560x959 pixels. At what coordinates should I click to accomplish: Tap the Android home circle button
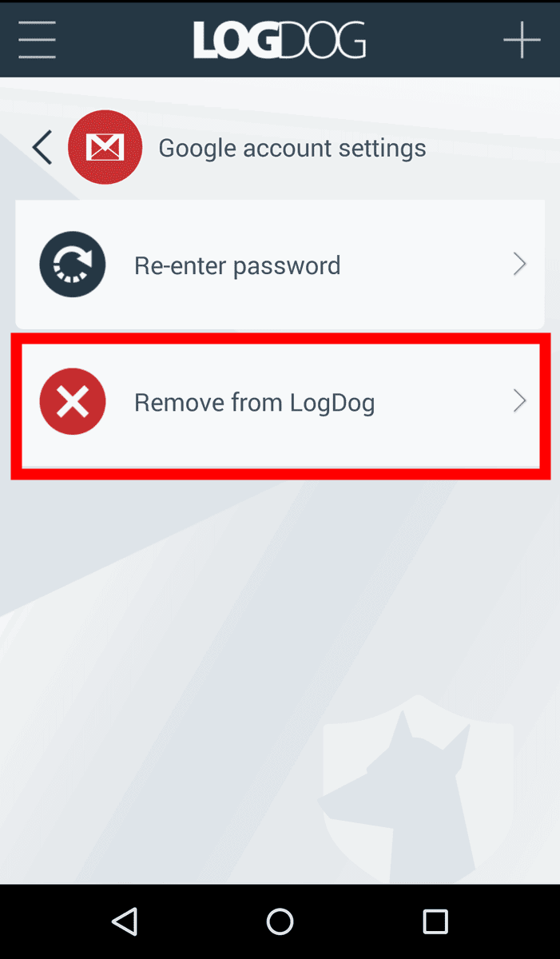tap(280, 921)
